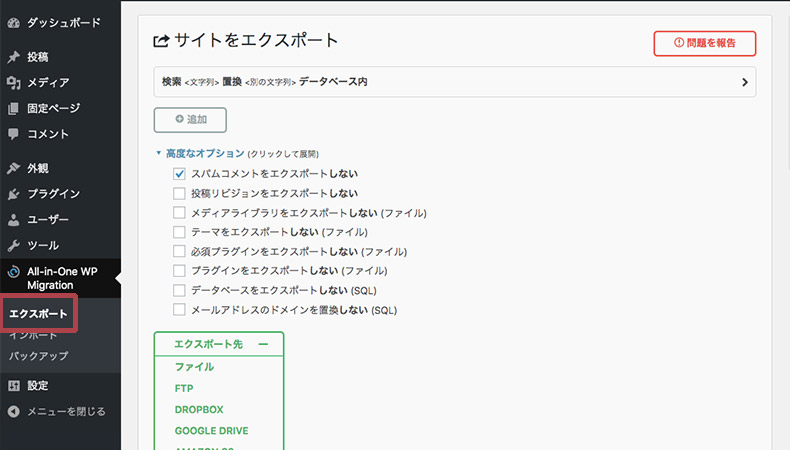
Task: Check データベースをエクスポートしない (SQL)
Action: pyautogui.click(x=179, y=290)
